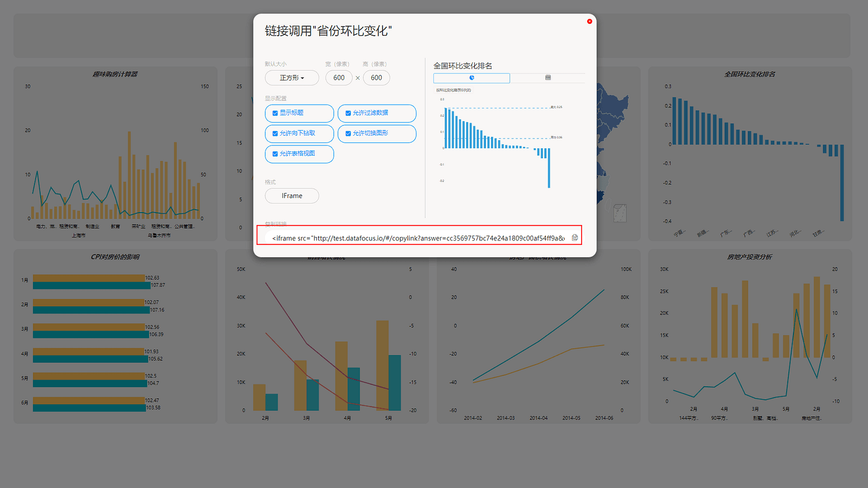
Task: Click the 102.63 bar label in CPI chart
Action: [152, 278]
